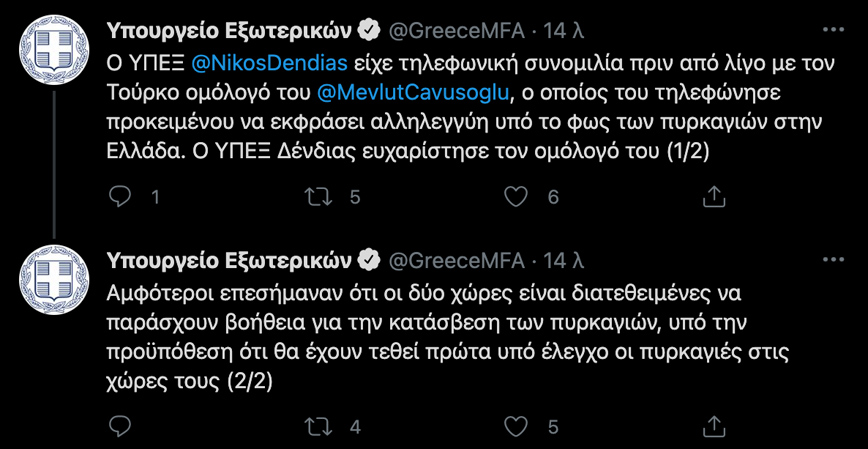
Task: Share the first tweet (1/2)
Action: coord(713,197)
